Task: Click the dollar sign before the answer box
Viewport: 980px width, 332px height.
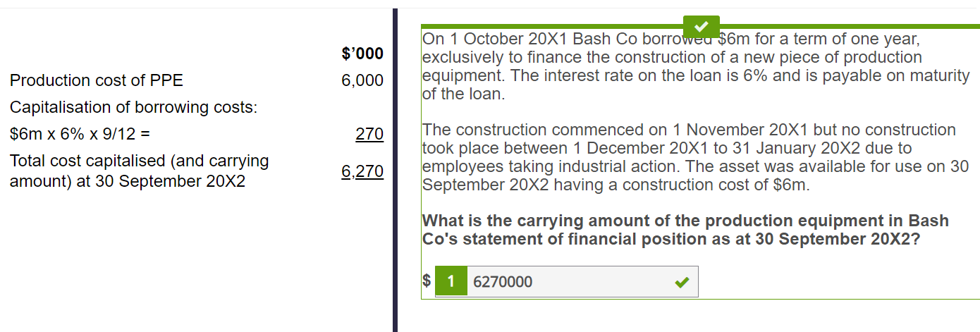Action: [x=427, y=280]
